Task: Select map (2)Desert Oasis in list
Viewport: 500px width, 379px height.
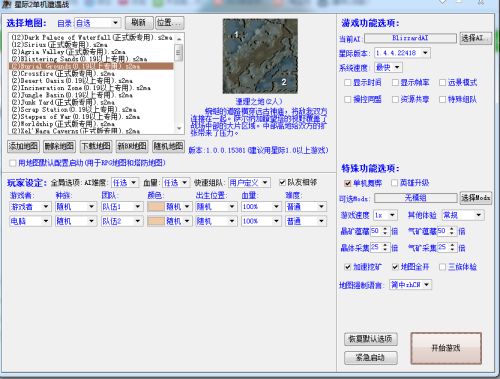Action: coord(91,81)
